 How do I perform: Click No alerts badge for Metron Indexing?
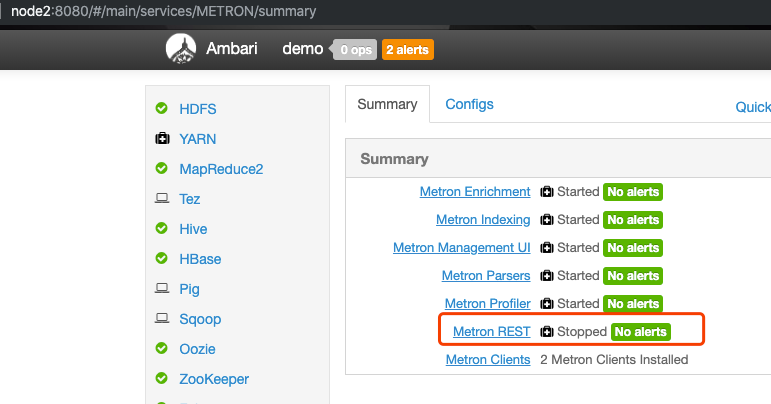pyautogui.click(x=633, y=220)
